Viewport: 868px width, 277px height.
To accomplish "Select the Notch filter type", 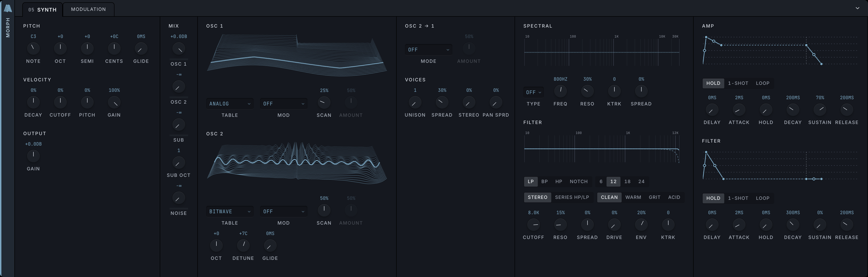I will coord(579,181).
